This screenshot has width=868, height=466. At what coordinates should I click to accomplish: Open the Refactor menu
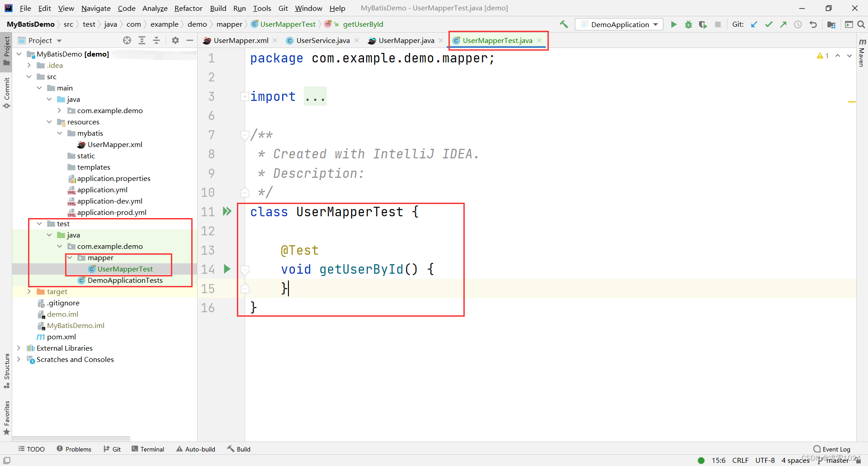[x=189, y=8]
